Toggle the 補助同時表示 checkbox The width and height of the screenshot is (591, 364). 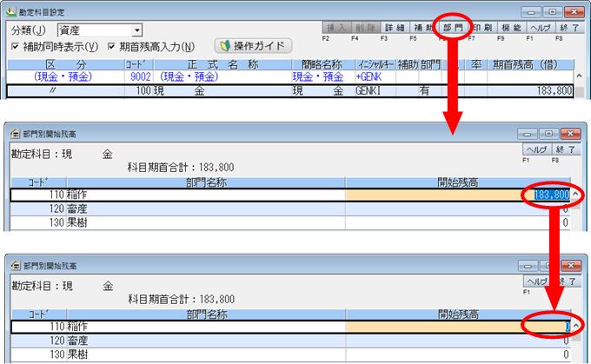15,46
